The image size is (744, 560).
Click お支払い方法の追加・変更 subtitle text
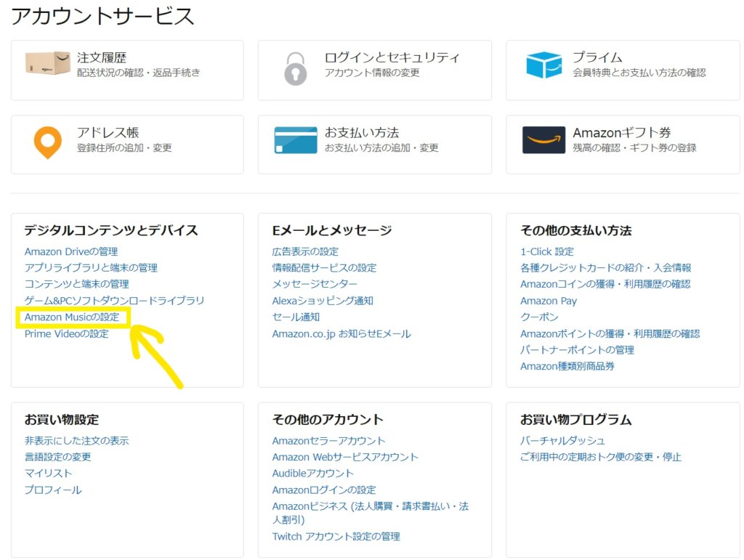pyautogui.click(x=381, y=148)
